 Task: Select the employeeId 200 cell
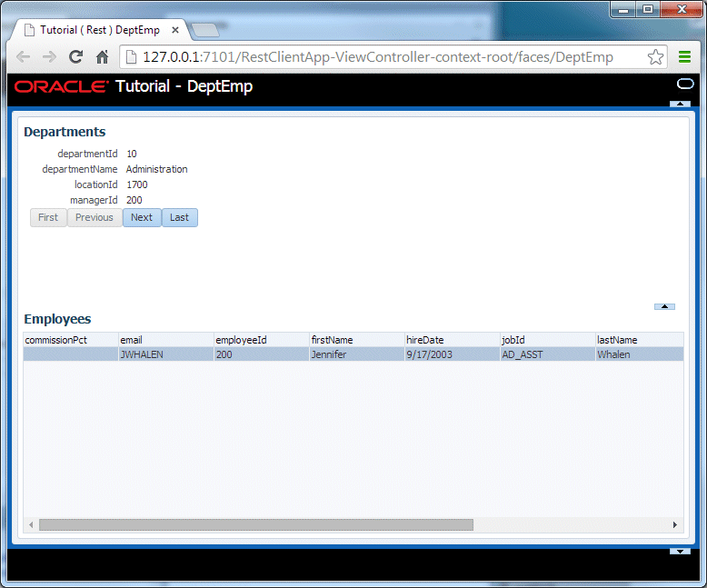click(262, 354)
